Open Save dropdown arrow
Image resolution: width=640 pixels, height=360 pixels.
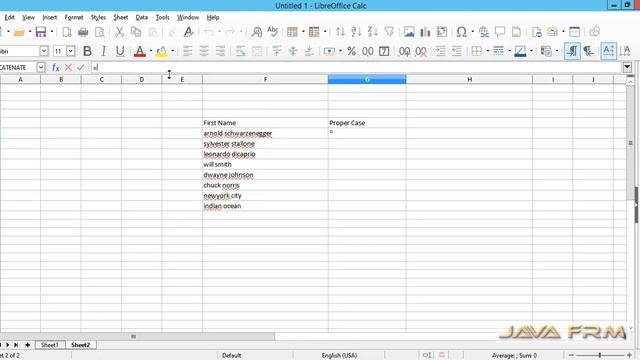pyautogui.click(x=52, y=32)
